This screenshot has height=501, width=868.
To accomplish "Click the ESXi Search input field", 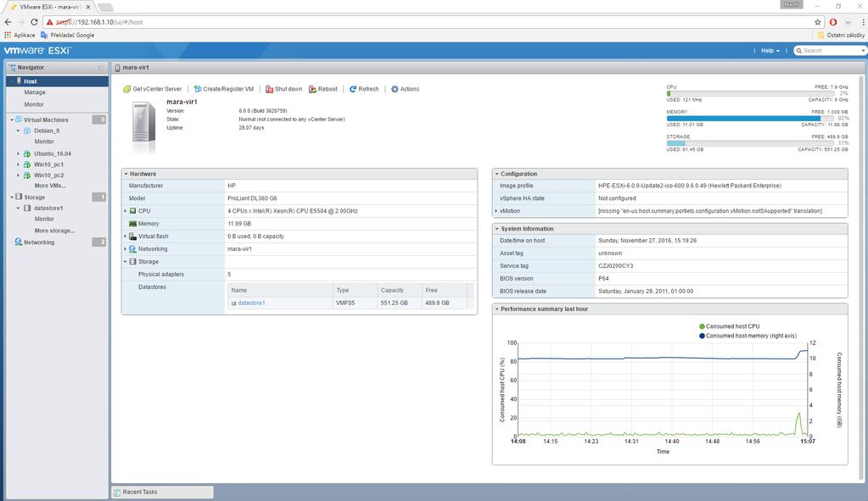I will tap(831, 50).
